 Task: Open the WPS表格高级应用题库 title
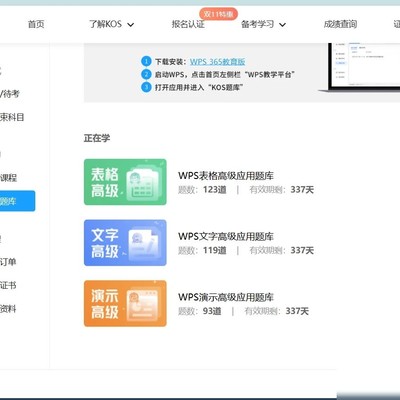click(x=226, y=176)
